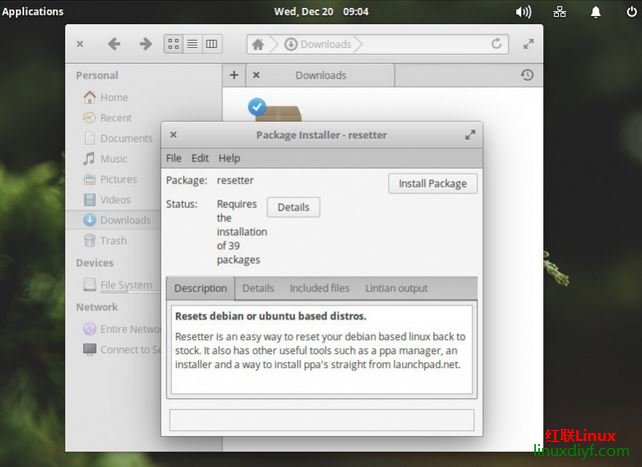Open the notifications bell indicator
This screenshot has height=467, width=642.
(596, 12)
